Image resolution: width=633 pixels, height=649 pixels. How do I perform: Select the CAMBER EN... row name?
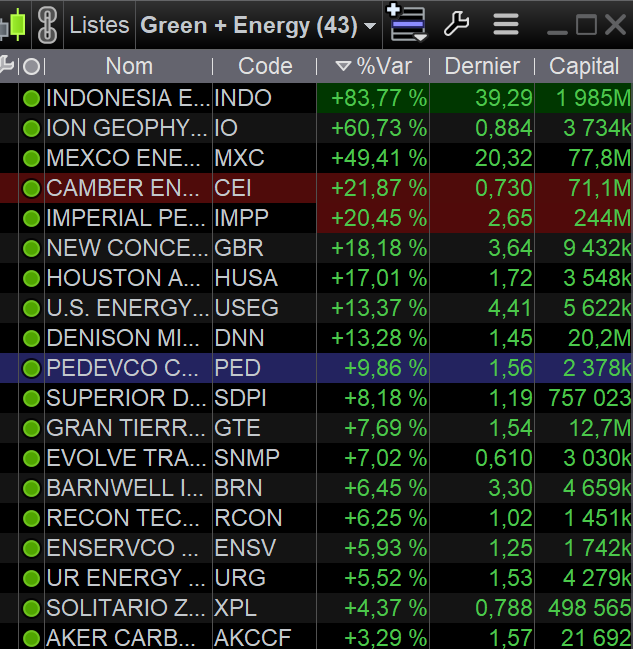click(x=128, y=188)
